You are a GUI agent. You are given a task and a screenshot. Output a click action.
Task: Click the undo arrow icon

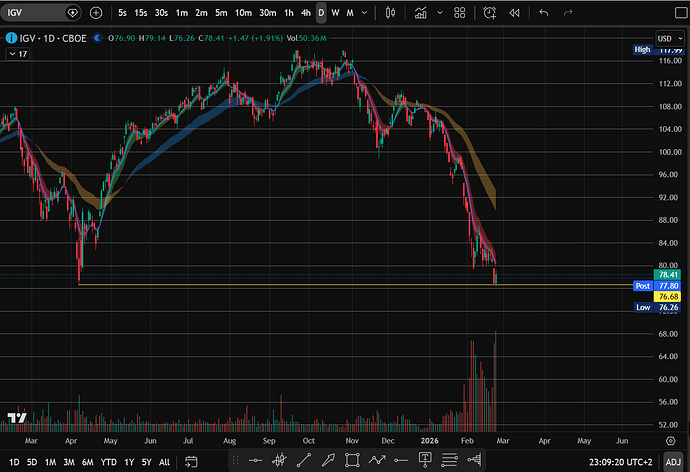544,13
